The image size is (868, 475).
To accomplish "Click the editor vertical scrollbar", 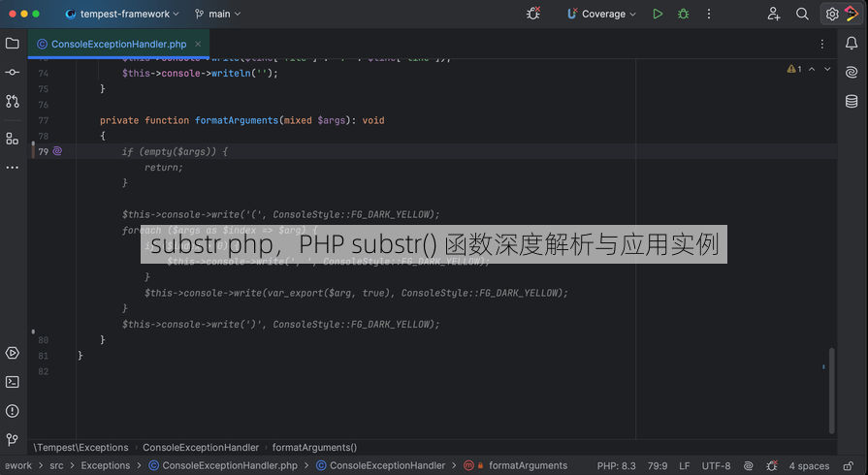I will point(831,391).
